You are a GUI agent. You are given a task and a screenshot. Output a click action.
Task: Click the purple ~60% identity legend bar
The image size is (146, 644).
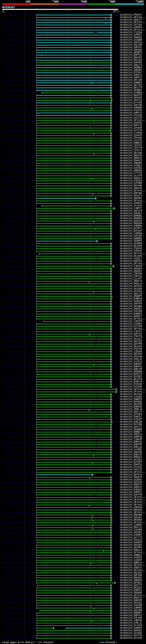coord(73,4)
